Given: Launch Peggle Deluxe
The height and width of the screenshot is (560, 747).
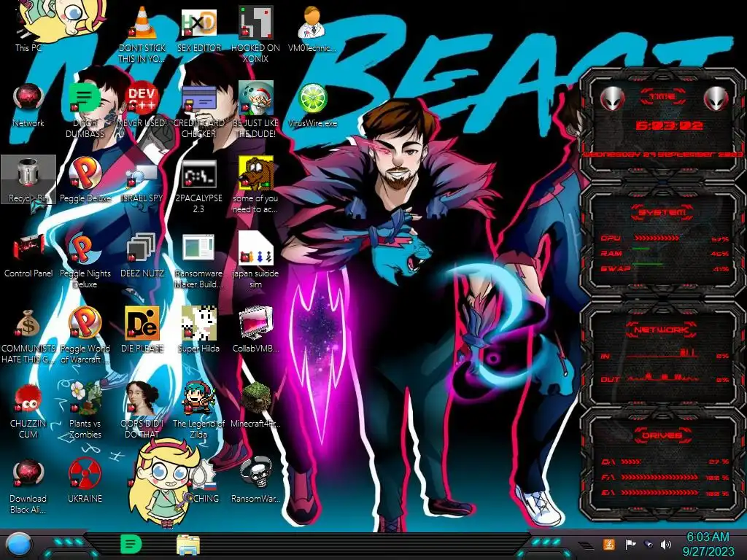Looking at the screenshot, I should [85, 174].
